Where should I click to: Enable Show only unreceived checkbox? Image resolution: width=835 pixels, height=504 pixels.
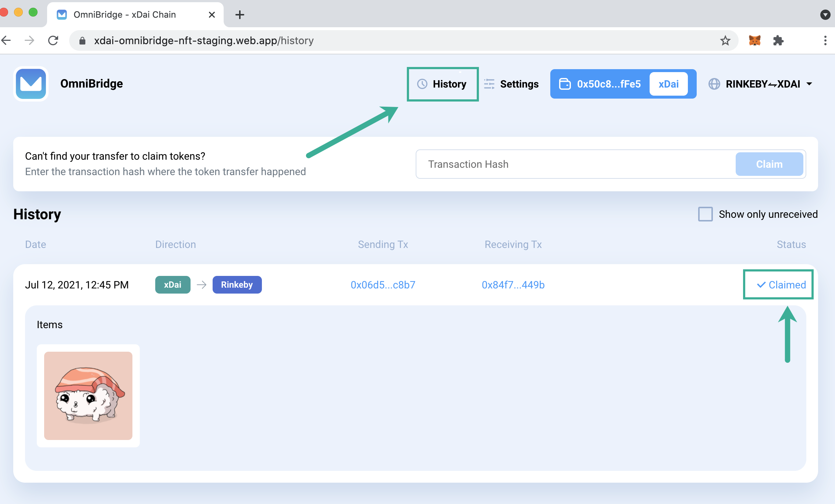click(705, 214)
